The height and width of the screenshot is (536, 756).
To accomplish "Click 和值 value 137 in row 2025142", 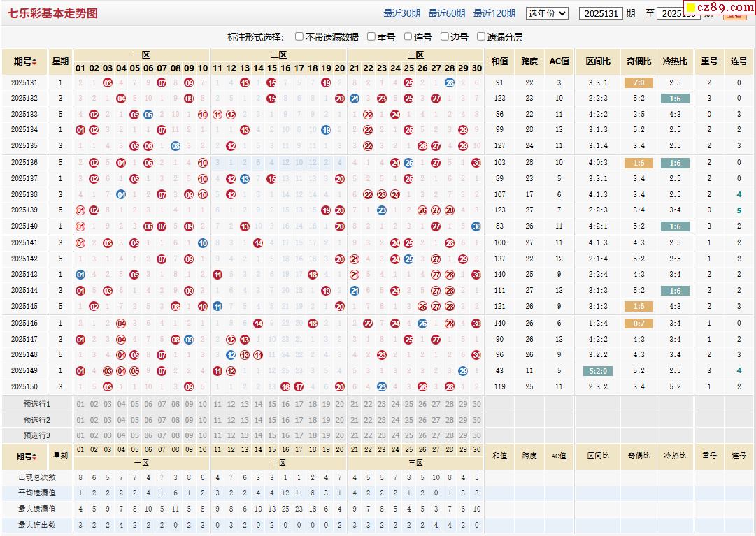I will tap(499, 259).
